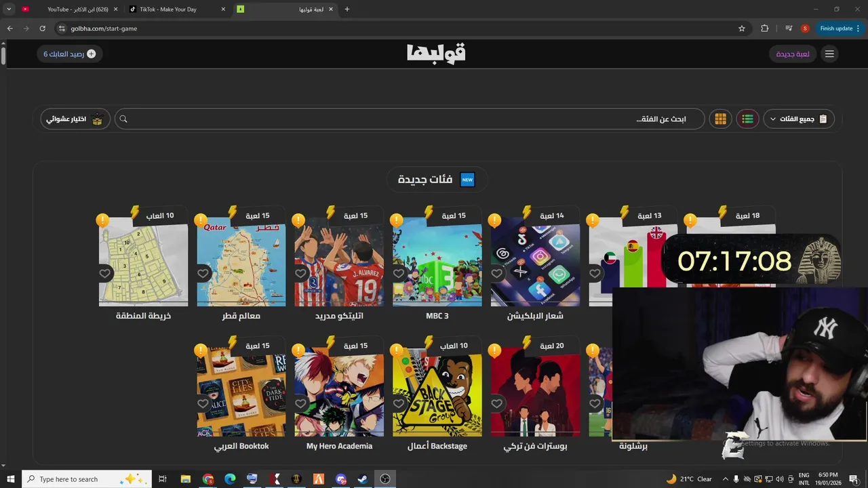Click the address bar with golbha.com/start-game
The image size is (868, 488).
click(x=400, y=28)
